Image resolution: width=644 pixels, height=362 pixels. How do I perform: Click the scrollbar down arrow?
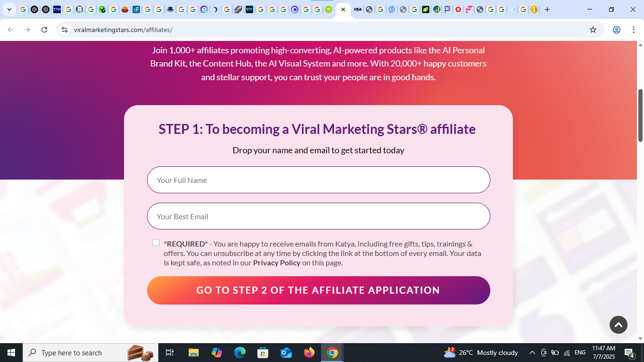640,338
